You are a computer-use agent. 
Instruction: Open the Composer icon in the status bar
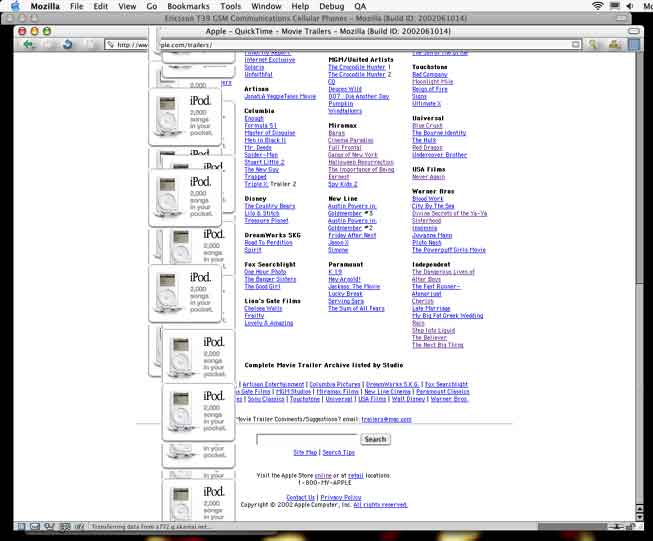[49, 526]
